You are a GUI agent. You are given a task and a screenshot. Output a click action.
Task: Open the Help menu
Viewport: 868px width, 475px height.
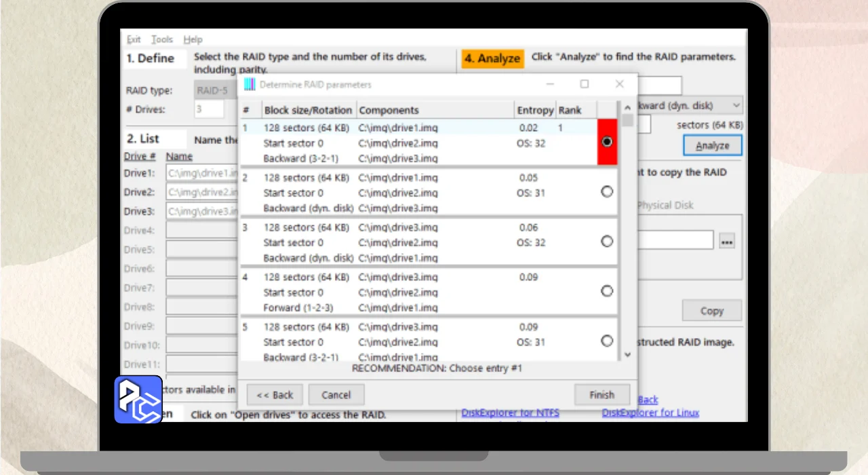coord(193,39)
